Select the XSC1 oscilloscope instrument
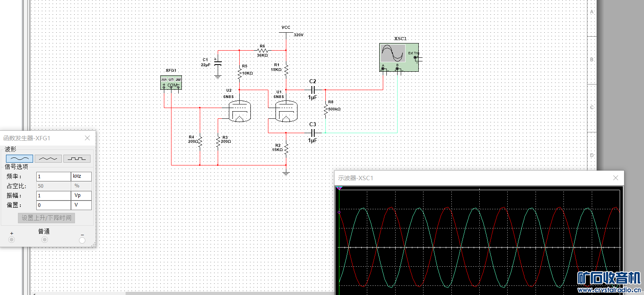 (x=399, y=57)
